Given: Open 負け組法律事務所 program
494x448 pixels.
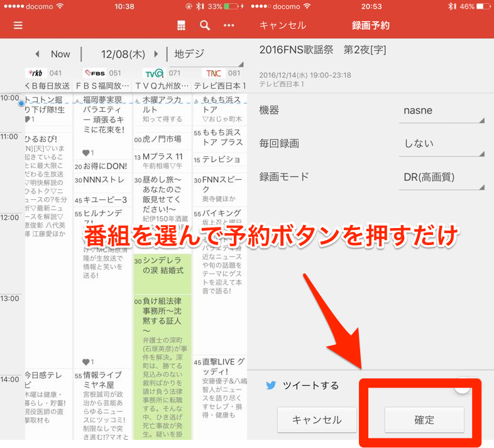Looking at the screenshot, I should [x=163, y=367].
